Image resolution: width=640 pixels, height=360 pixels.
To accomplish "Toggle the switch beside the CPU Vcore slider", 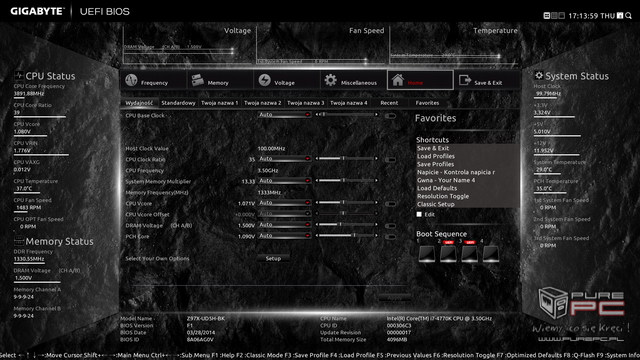I will (x=390, y=203).
